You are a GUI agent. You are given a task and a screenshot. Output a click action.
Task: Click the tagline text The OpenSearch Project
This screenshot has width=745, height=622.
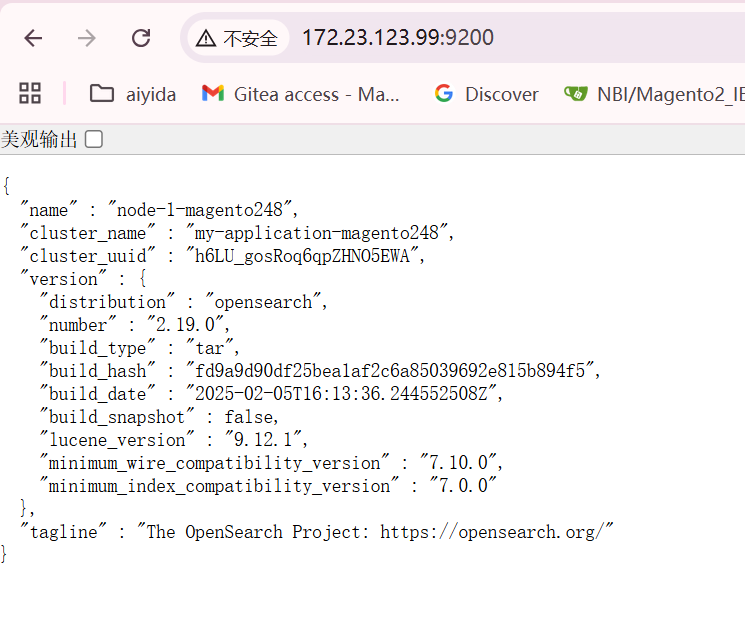(257, 532)
